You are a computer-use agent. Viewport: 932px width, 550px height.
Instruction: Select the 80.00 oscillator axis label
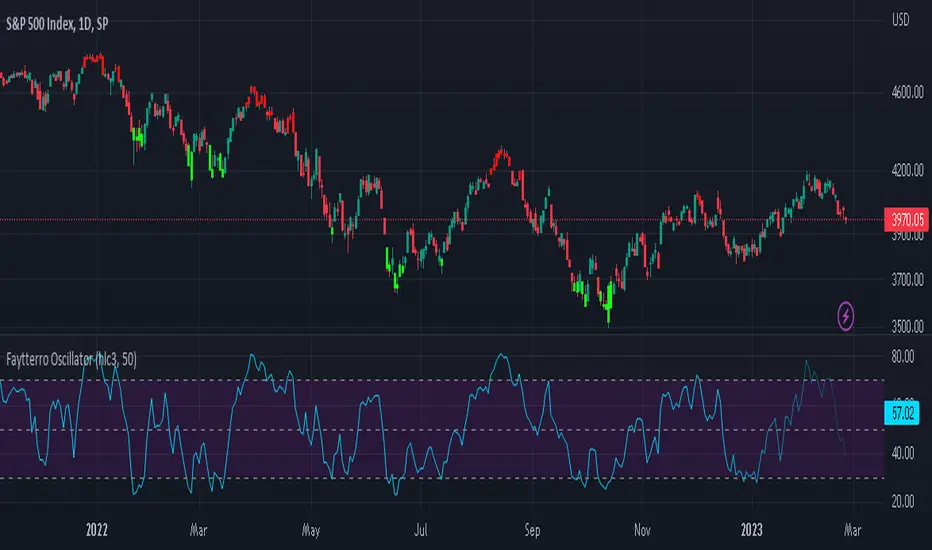(903, 357)
